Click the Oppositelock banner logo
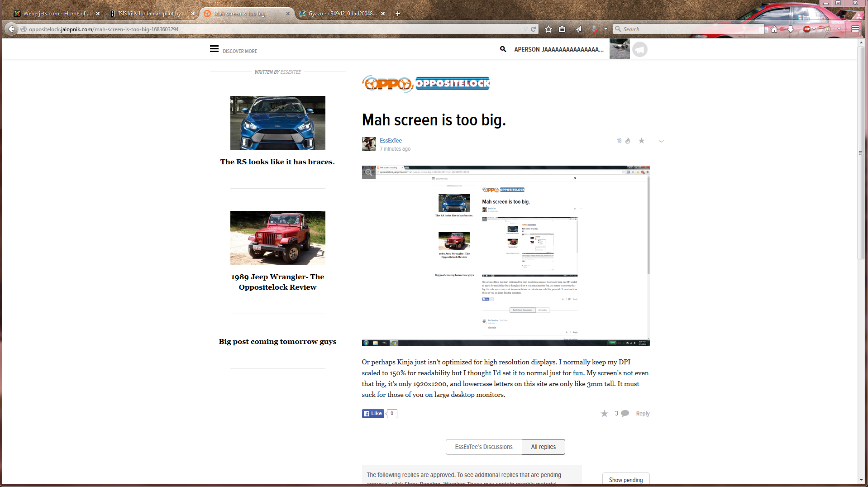The width and height of the screenshot is (868, 487). [453, 83]
